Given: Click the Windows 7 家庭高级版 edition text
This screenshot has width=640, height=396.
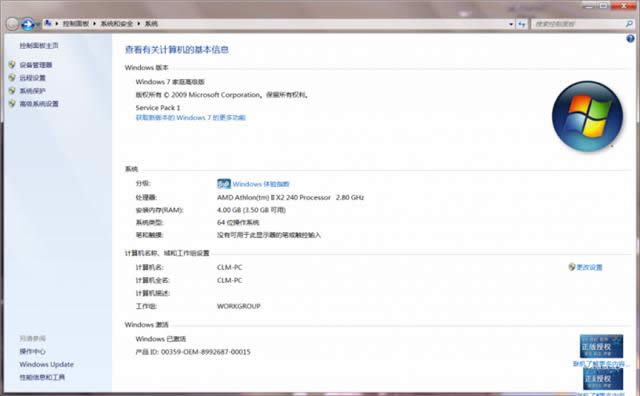Looking at the screenshot, I should point(170,82).
